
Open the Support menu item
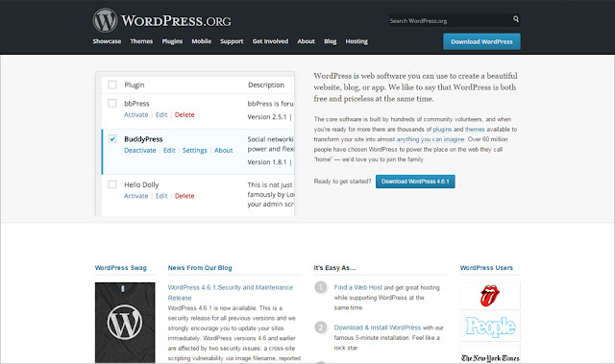(x=232, y=41)
